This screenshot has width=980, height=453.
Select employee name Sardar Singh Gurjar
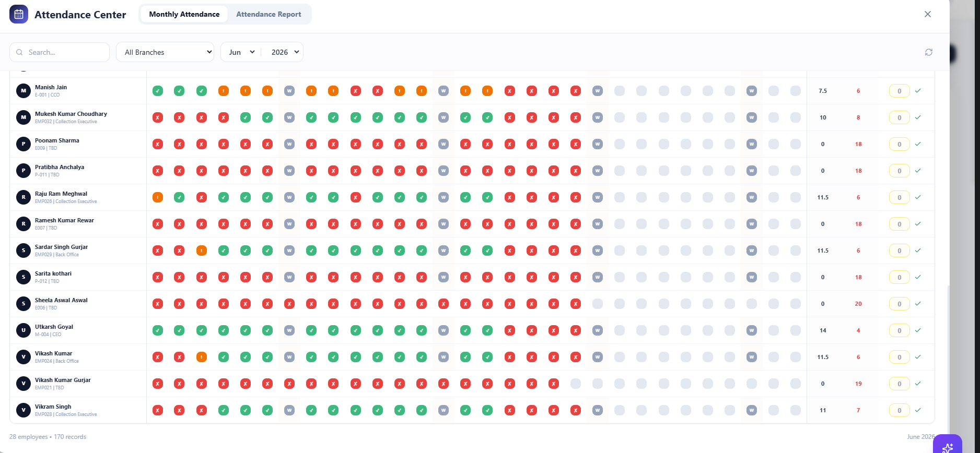(62, 247)
